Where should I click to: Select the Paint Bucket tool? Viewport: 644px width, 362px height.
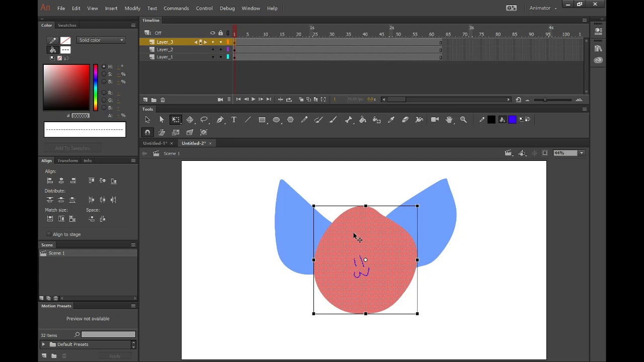[x=363, y=120]
